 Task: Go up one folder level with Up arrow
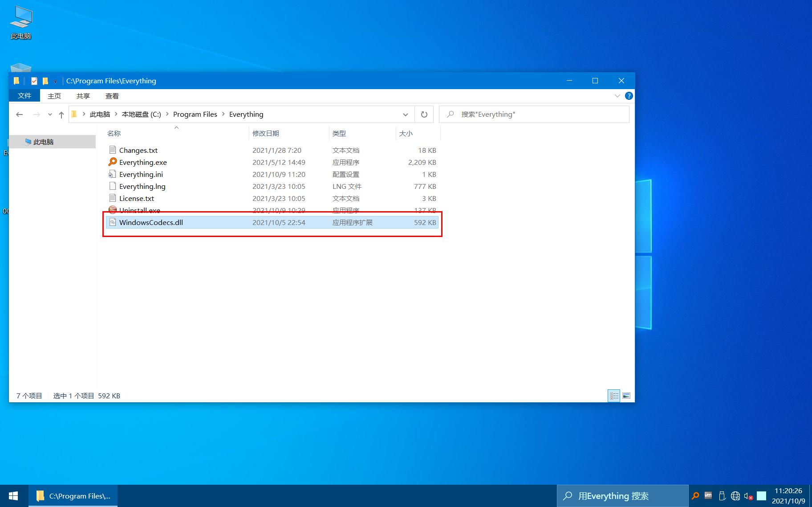point(61,114)
